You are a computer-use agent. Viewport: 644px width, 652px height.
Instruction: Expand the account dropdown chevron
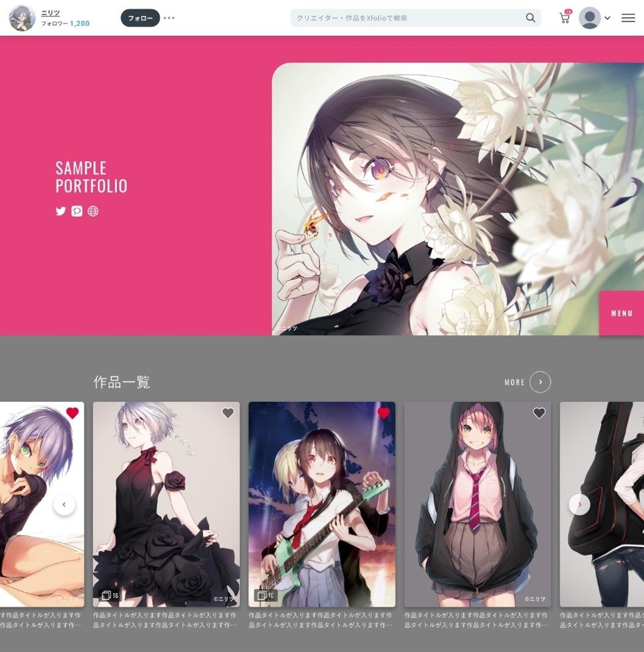tap(607, 18)
